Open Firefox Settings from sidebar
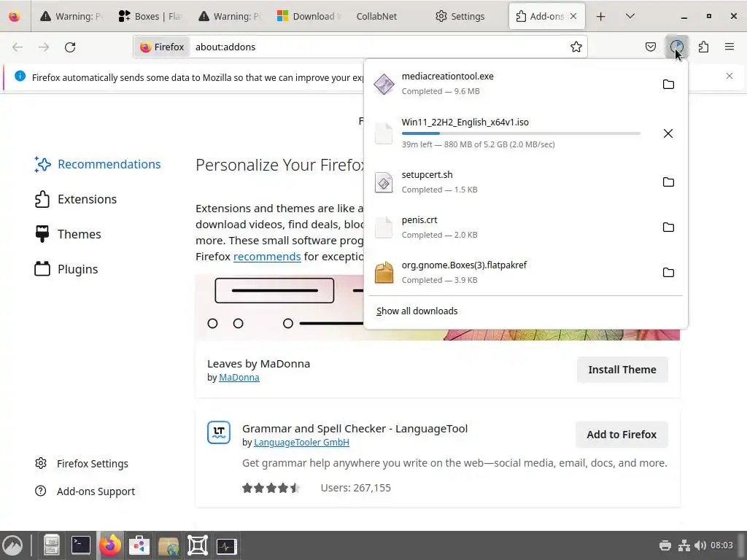747x560 pixels. pos(82,463)
